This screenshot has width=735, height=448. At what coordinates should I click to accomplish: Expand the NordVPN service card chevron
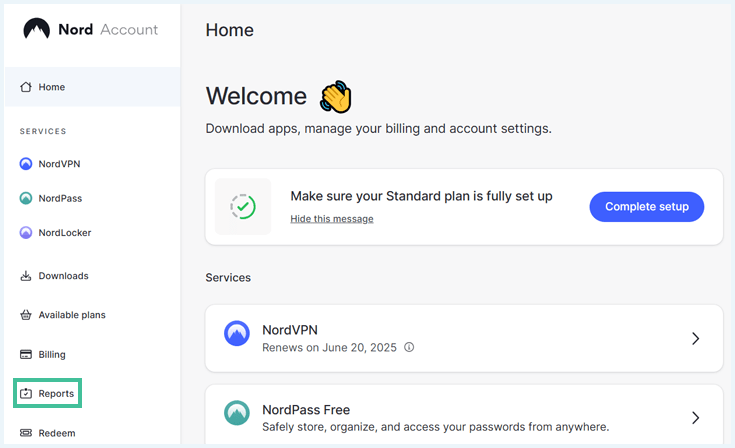pos(696,338)
